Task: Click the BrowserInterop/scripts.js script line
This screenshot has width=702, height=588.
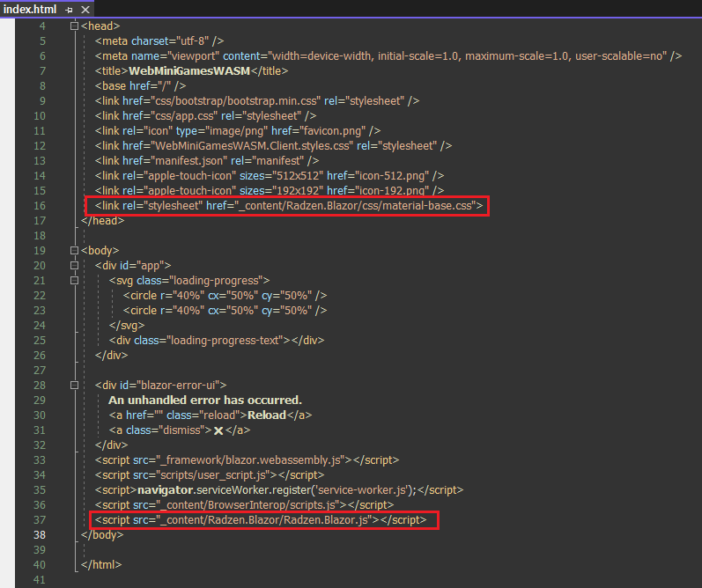Action: click(245, 505)
